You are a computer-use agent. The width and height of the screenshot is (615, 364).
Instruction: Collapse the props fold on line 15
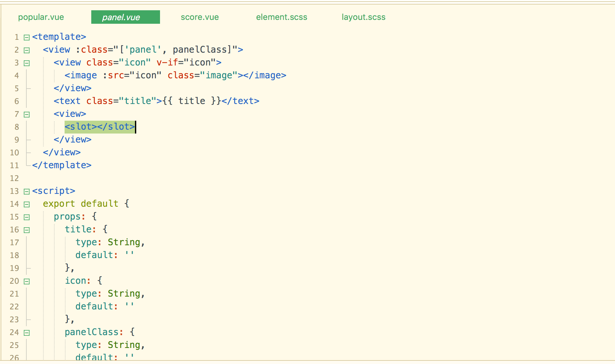tap(27, 217)
